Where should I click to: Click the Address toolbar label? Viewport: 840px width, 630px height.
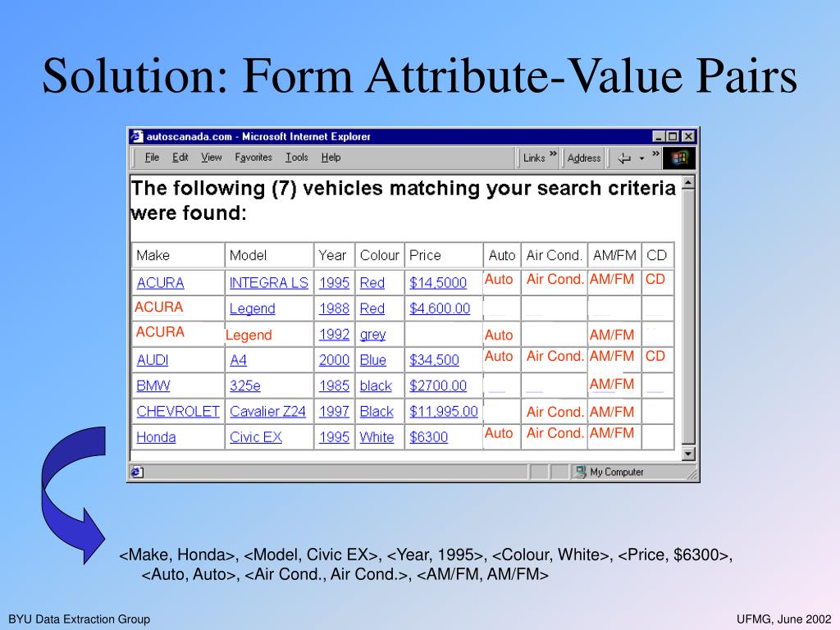pyautogui.click(x=584, y=158)
